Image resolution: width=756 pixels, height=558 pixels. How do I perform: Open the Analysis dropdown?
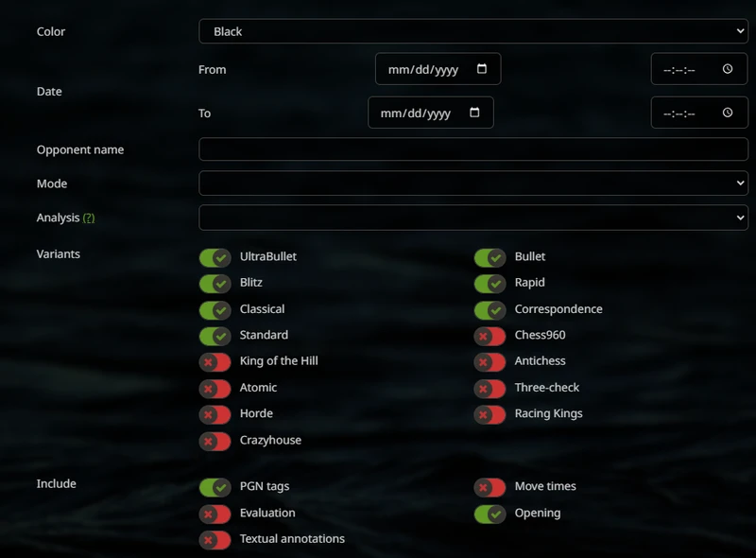pos(472,218)
